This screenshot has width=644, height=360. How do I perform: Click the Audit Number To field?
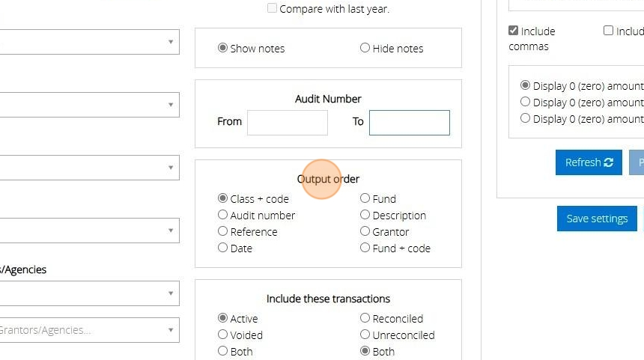(x=409, y=123)
